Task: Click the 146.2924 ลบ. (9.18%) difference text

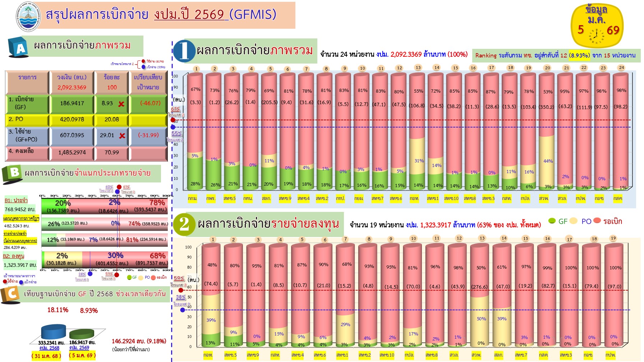Action: [139, 342]
